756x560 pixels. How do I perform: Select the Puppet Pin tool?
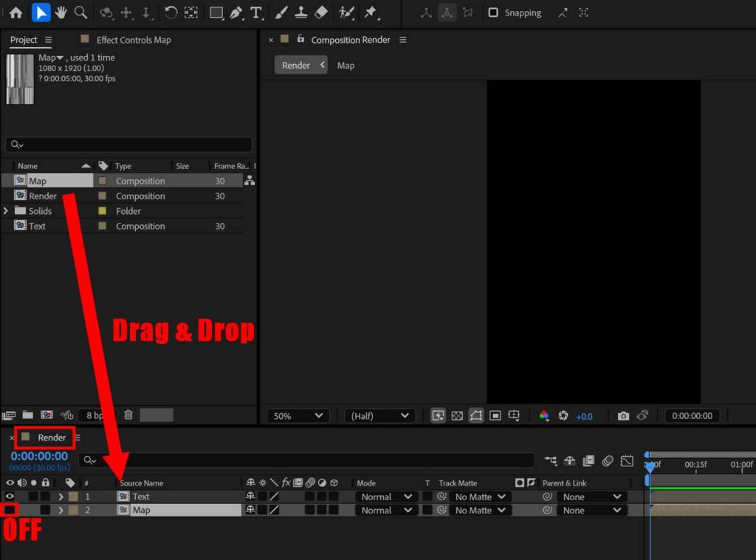371,13
